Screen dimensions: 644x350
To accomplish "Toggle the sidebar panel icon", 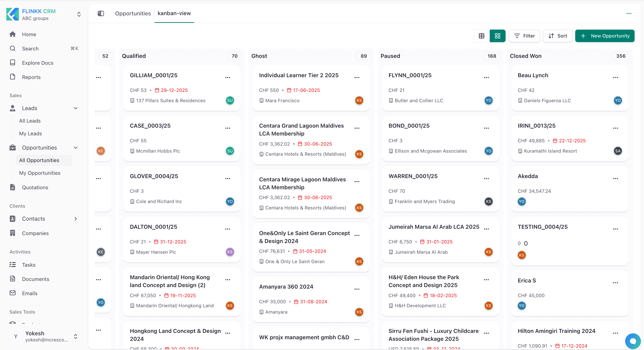I will (x=101, y=13).
